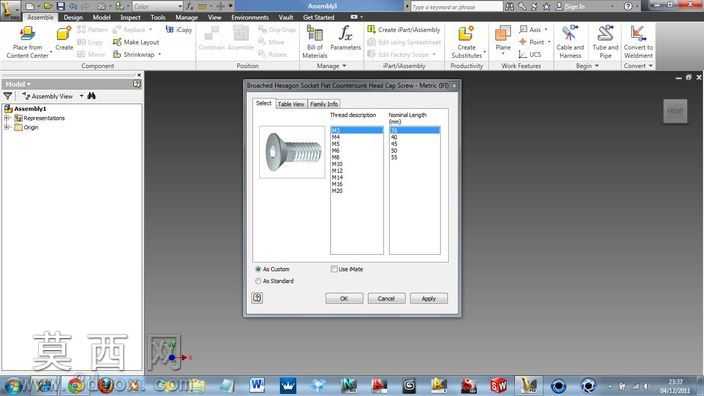Expand the Manage panel dropdown
This screenshot has width=704, height=396.
[x=344, y=66]
